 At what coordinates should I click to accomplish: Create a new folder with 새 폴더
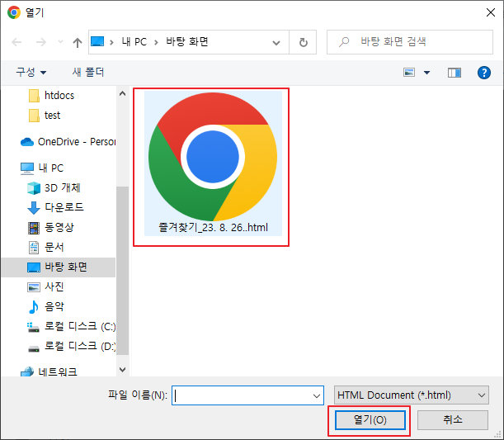pos(88,72)
